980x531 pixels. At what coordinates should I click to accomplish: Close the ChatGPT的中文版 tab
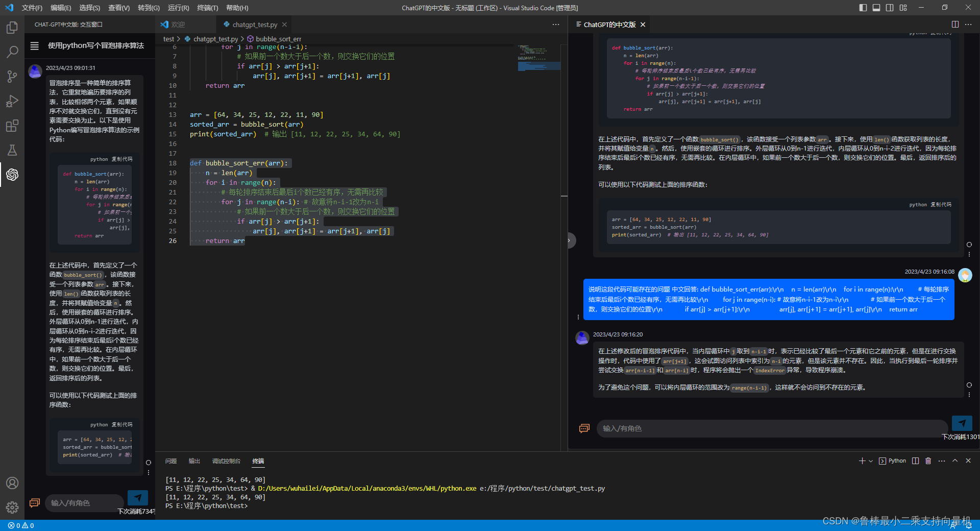(643, 25)
